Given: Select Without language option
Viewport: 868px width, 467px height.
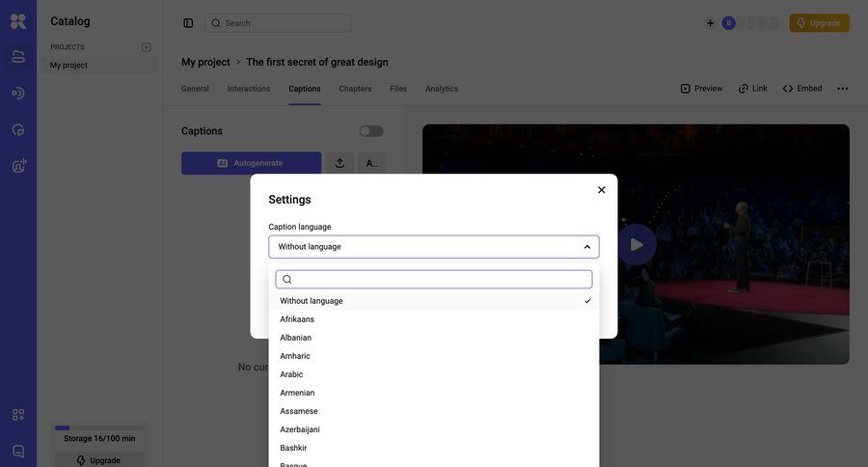Looking at the screenshot, I should coord(434,301).
